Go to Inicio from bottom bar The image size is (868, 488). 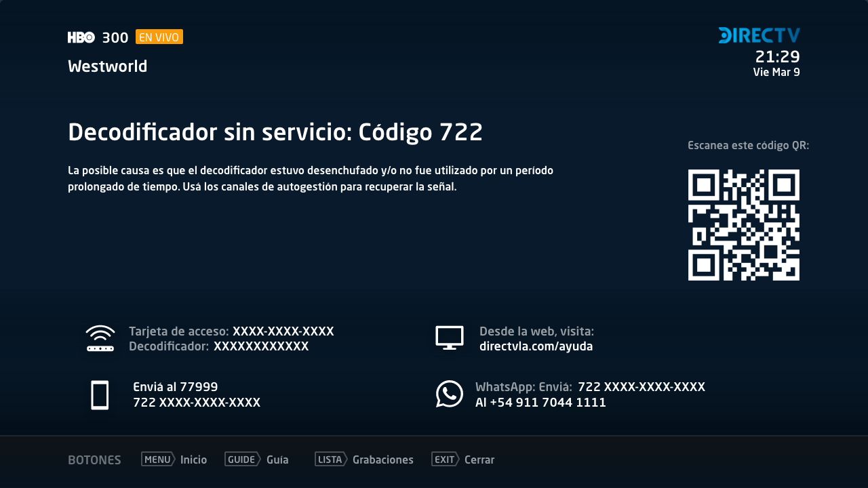pos(193,460)
